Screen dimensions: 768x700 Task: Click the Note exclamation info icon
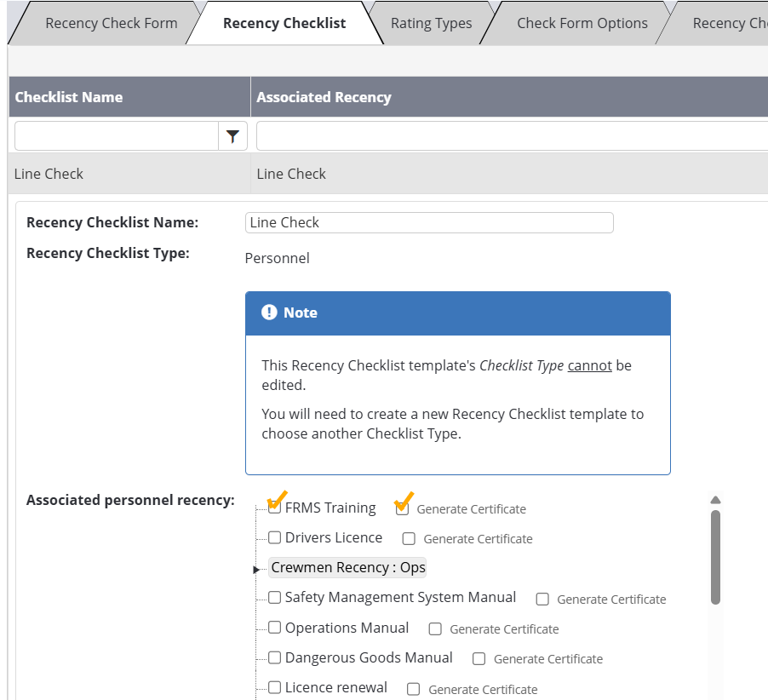269,313
